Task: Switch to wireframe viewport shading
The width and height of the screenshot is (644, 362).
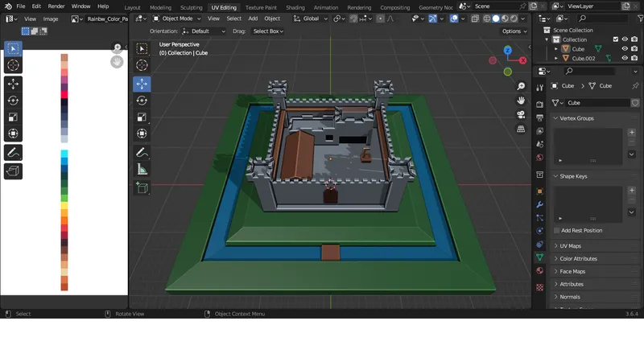Action: [x=487, y=19]
